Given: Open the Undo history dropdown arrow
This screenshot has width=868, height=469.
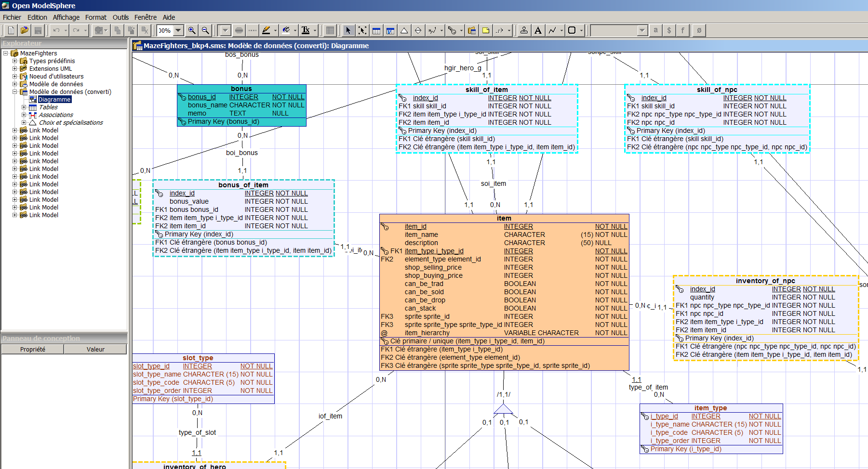Looking at the screenshot, I should pyautogui.click(x=66, y=30).
